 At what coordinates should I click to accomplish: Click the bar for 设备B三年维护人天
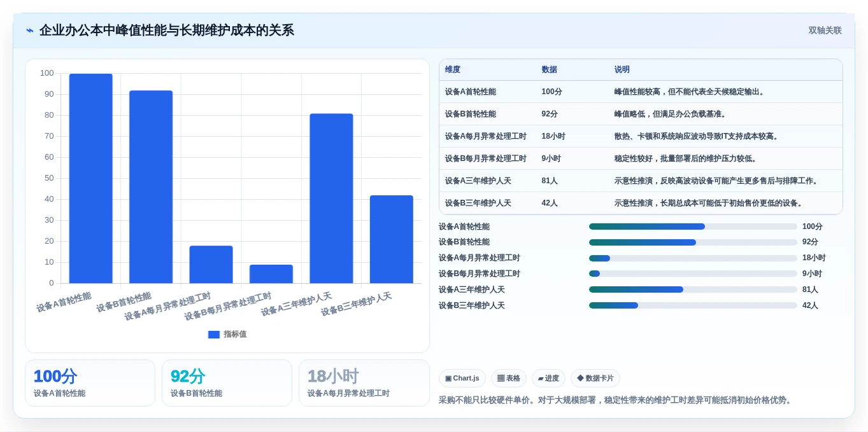pos(392,239)
